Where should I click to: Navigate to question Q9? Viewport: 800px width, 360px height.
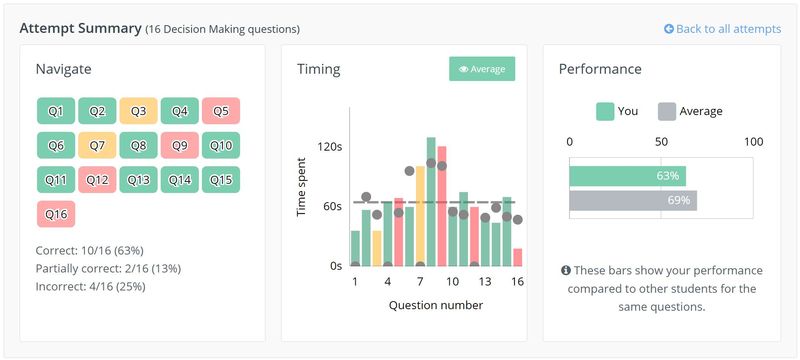pyautogui.click(x=180, y=145)
